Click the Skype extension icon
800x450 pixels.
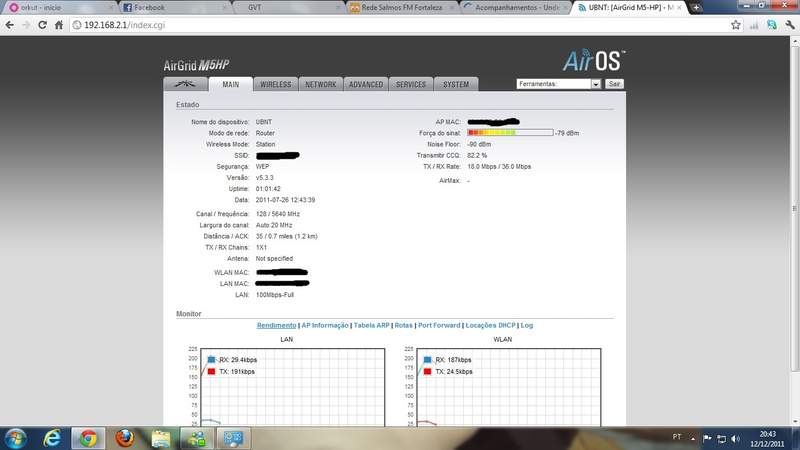tap(772, 25)
